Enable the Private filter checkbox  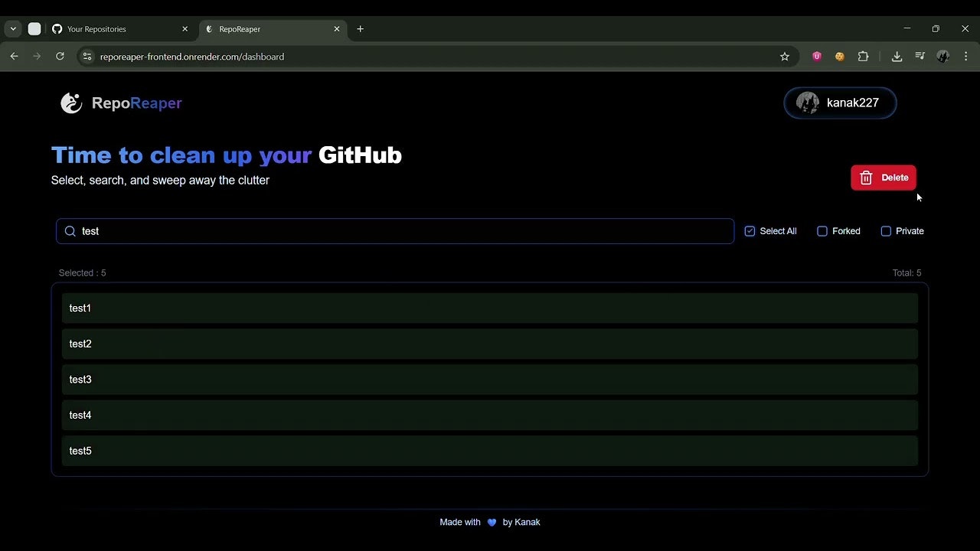886,231
